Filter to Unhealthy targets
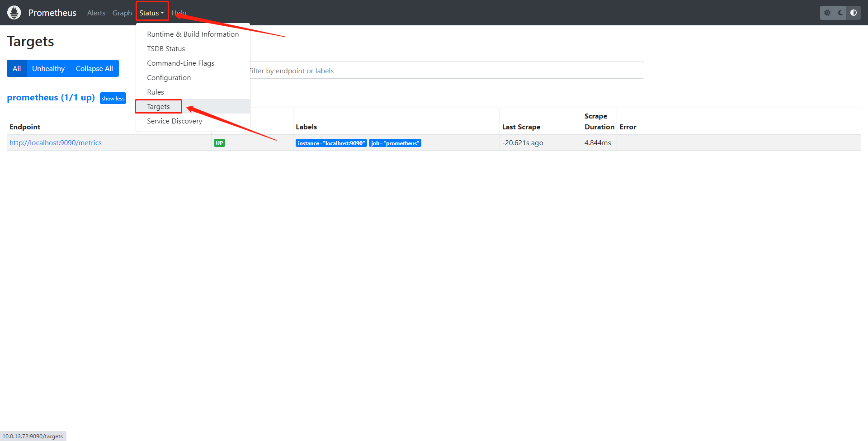The image size is (868, 441). pos(48,68)
